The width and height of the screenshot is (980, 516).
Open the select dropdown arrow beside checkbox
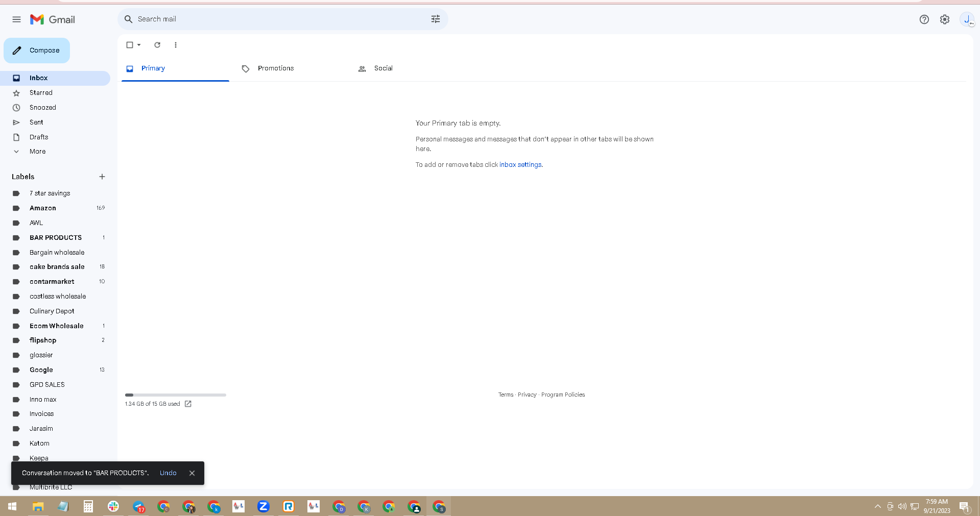[139, 45]
